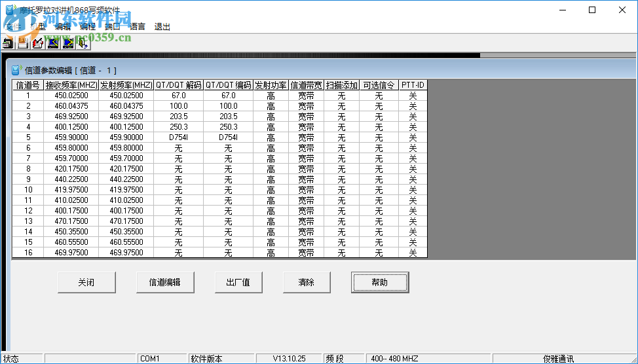Click the Exit door toolbar icon
Screen dimensions: 638x364
(x=83, y=43)
